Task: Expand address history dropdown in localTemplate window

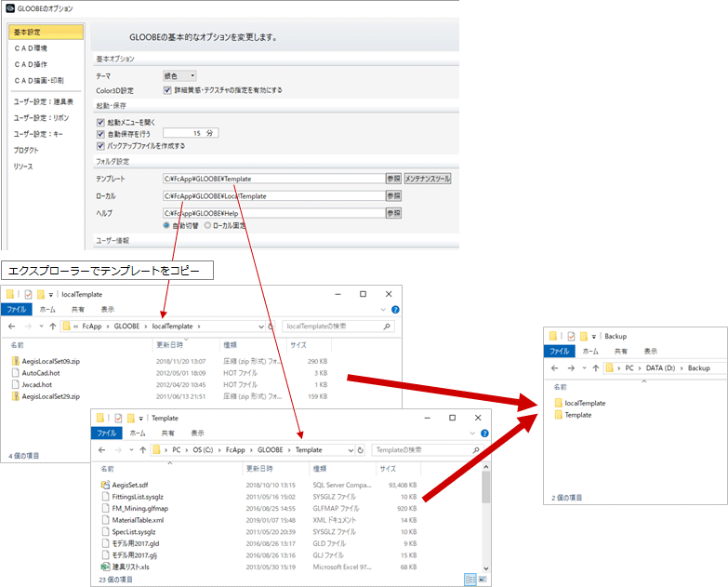Action: coord(262,327)
